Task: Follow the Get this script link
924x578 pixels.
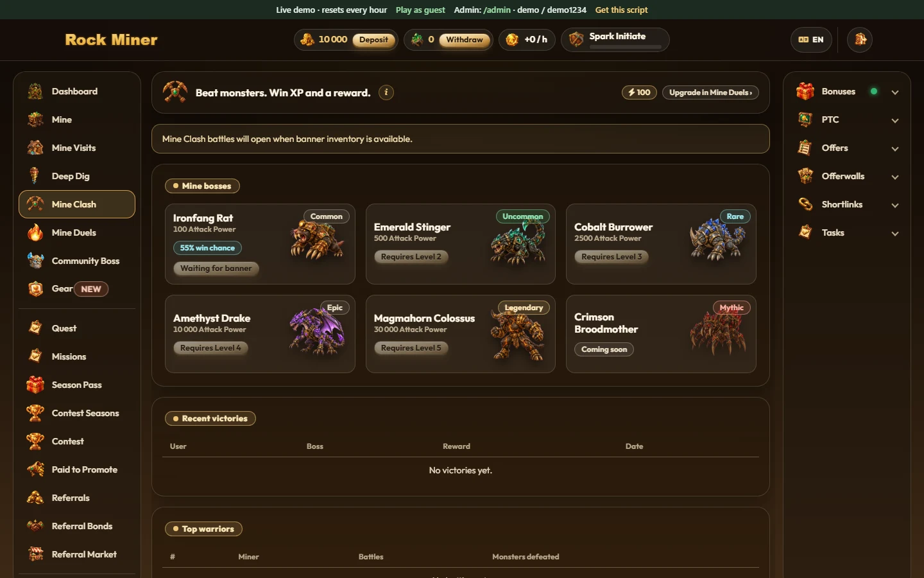Action: click(x=621, y=10)
